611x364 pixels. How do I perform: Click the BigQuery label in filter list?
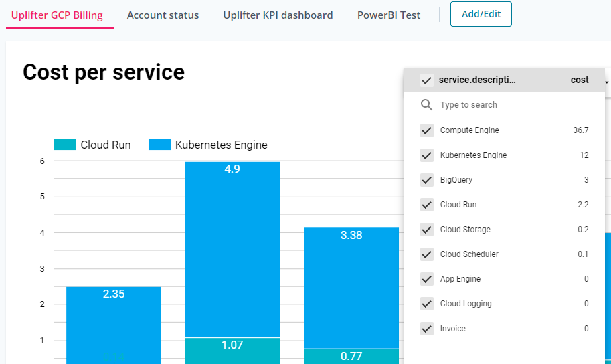point(456,180)
